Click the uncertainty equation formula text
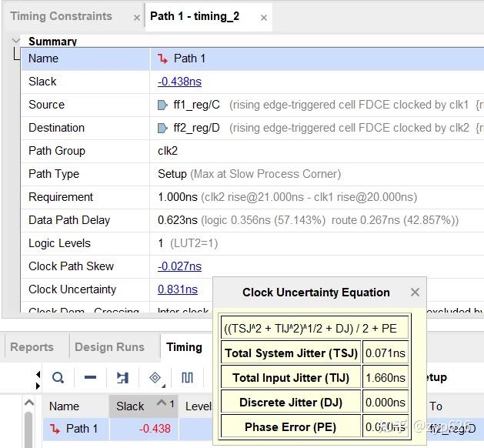Screen dimensions: 484x448 (x=311, y=328)
